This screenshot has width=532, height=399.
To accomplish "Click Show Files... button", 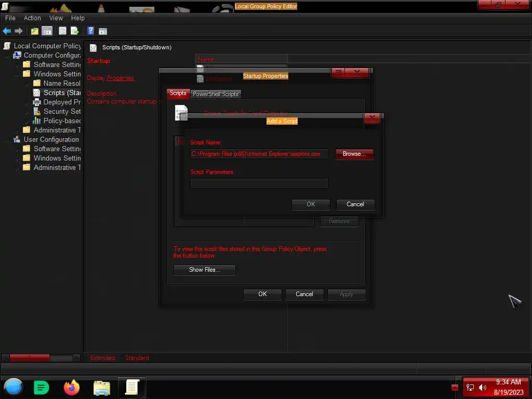I will [205, 270].
